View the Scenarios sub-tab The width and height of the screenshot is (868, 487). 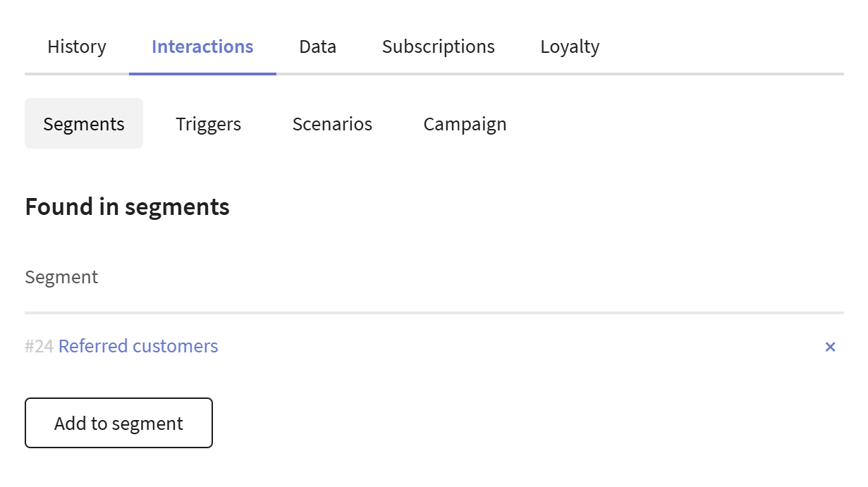point(332,124)
